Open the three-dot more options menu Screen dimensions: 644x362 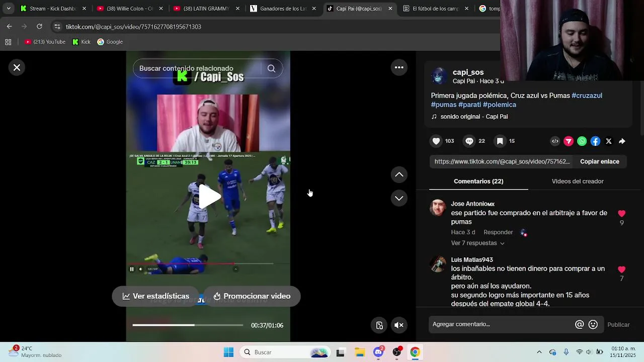tap(399, 67)
